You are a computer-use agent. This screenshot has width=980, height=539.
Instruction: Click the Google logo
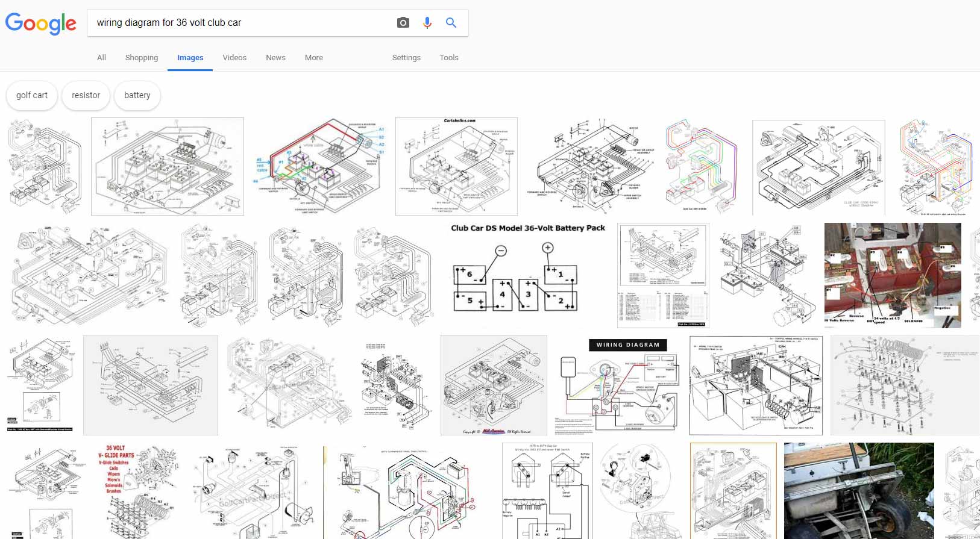41,23
